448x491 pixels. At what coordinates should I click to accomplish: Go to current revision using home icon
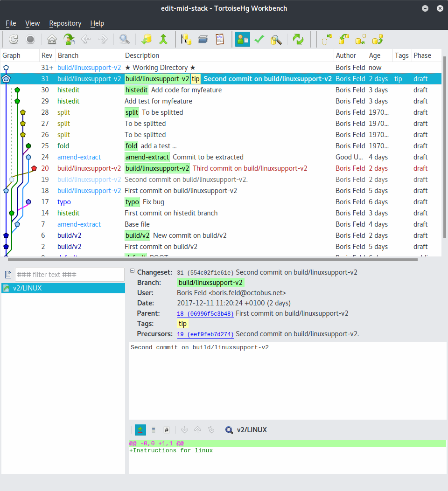52,40
